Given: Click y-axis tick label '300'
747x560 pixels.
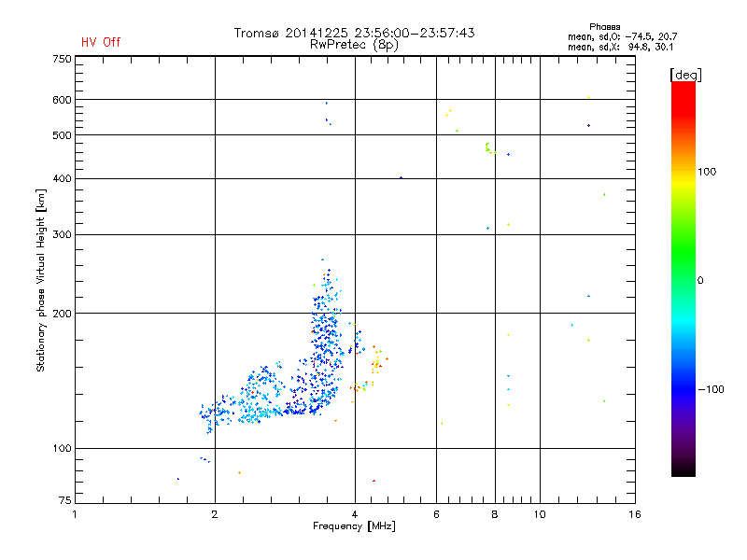Looking at the screenshot, I should [63, 235].
